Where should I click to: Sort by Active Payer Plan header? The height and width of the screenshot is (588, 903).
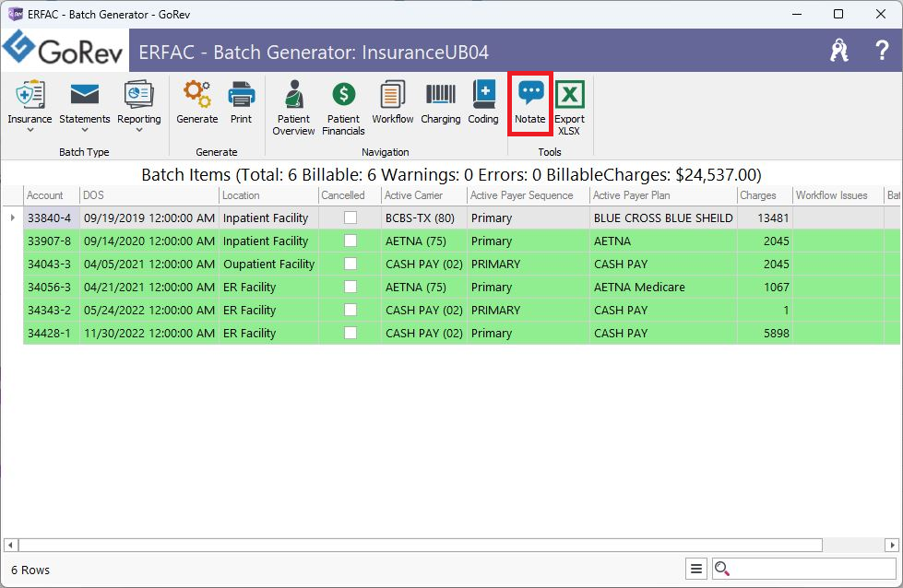663,195
